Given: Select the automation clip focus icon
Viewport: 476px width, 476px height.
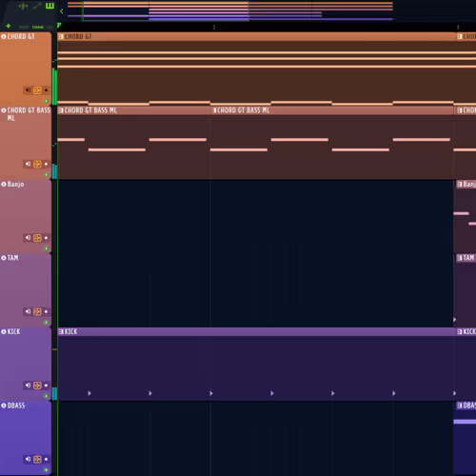Looking at the screenshot, I should 37,6.
